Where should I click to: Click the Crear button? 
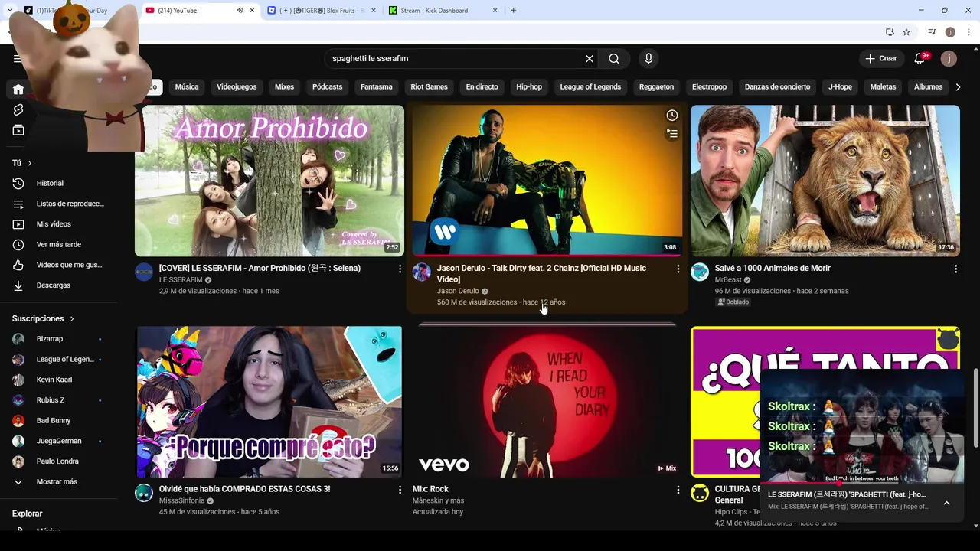pyautogui.click(x=880, y=59)
